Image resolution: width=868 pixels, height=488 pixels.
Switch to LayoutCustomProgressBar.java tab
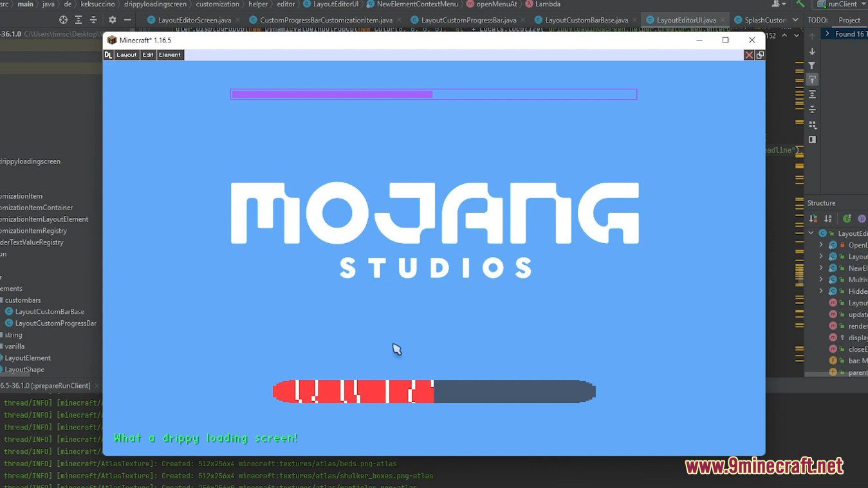click(x=468, y=20)
